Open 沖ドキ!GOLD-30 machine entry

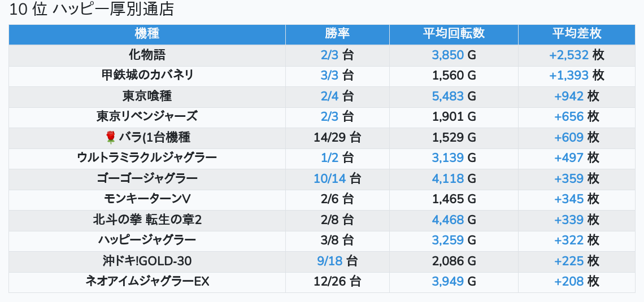147,261
